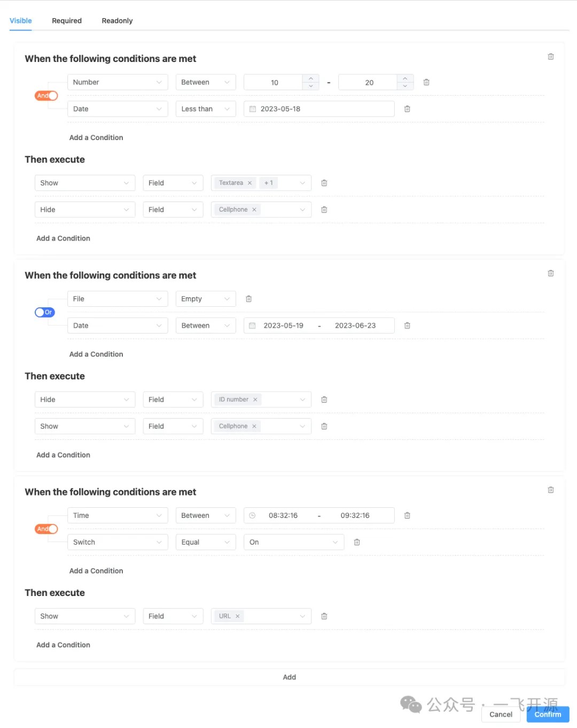Viewport: 577px width, 728px height.
Task: Switch to the Visible tab
Action: tap(21, 21)
